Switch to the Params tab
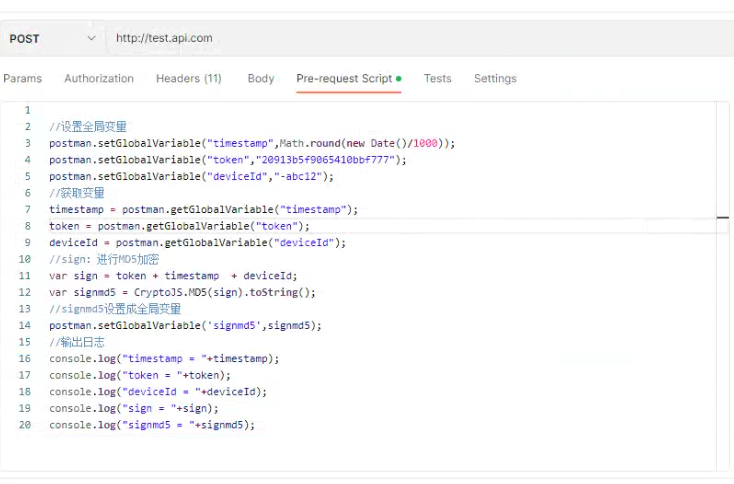This screenshot has height=484, width=734. (22, 78)
